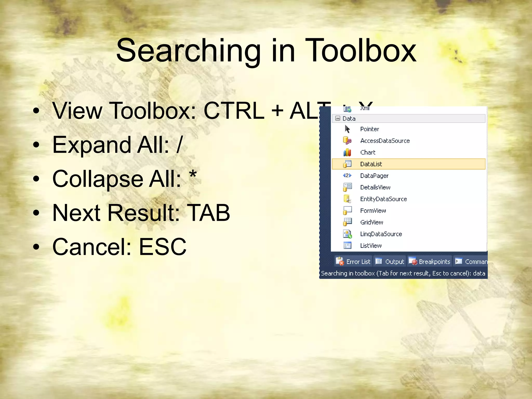This screenshot has height=399, width=532.
Task: Click the Xml control icon
Action: coord(347,109)
